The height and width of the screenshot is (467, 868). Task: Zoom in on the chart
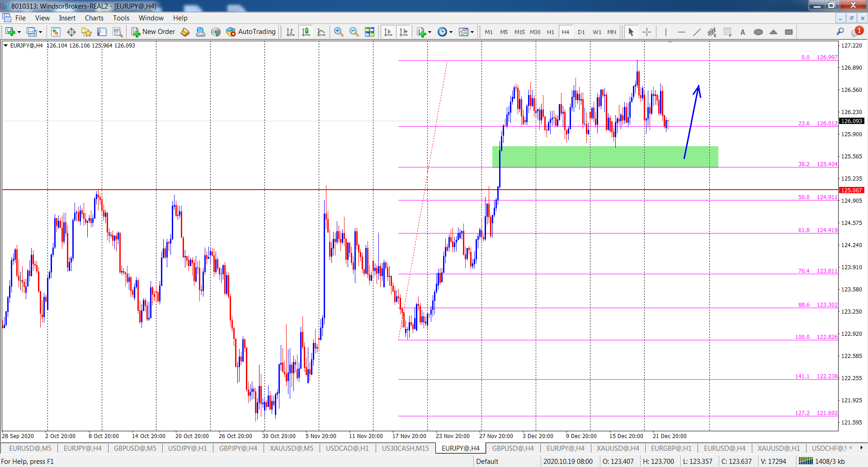pyautogui.click(x=339, y=32)
